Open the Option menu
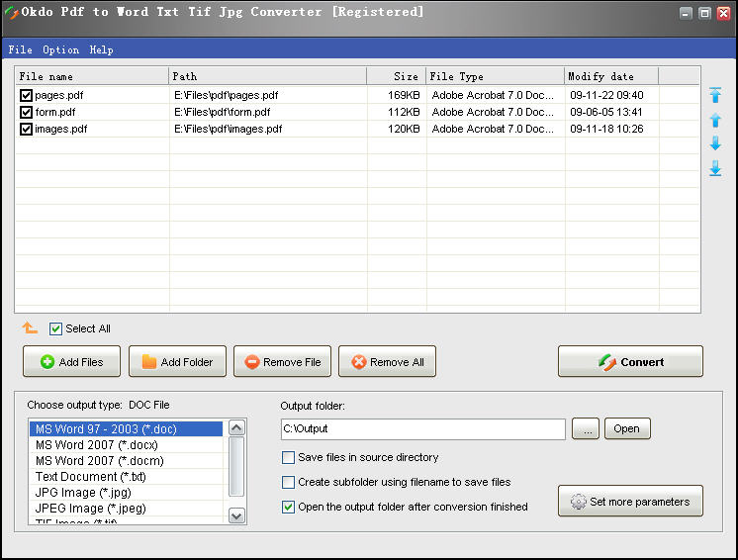Image resolution: width=738 pixels, height=560 pixels. click(60, 49)
